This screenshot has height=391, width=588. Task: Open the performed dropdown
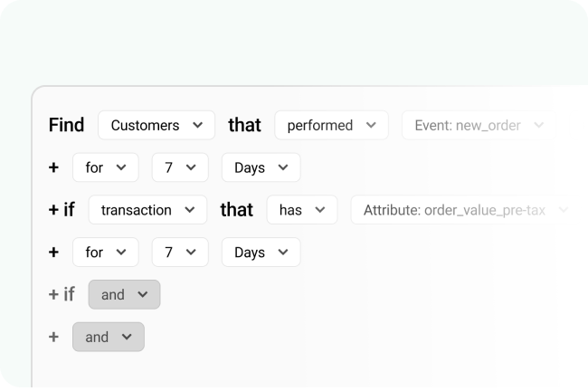click(x=331, y=126)
